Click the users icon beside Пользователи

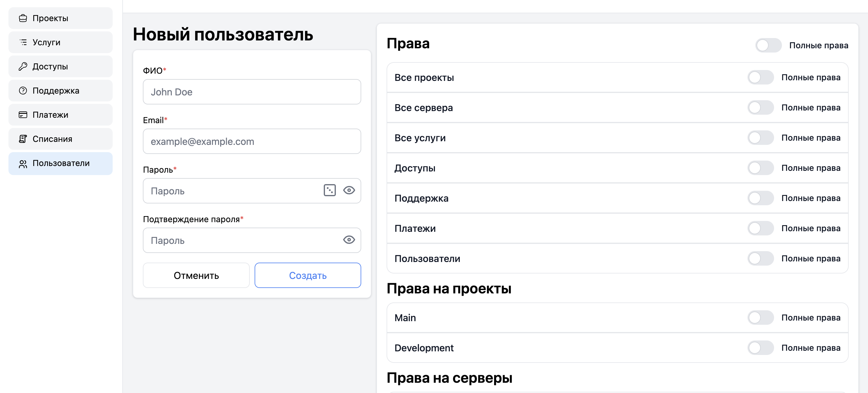point(23,164)
